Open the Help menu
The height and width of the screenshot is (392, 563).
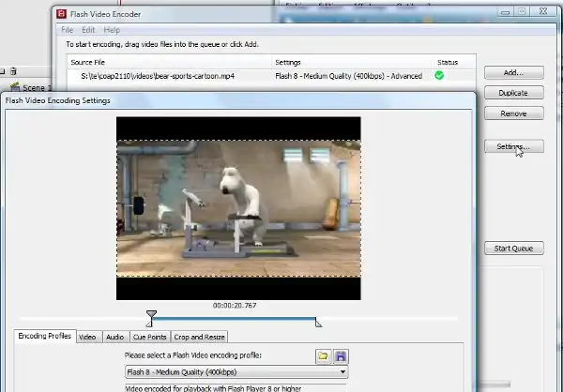click(112, 30)
